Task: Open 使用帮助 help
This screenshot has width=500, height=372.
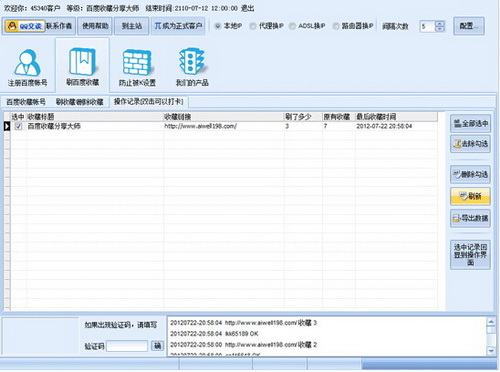Action: [x=95, y=26]
